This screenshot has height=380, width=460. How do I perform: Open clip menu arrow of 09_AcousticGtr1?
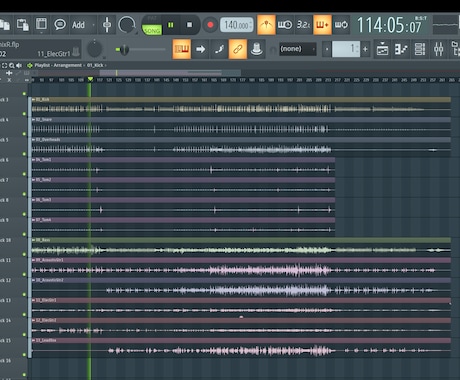pyautogui.click(x=34, y=260)
